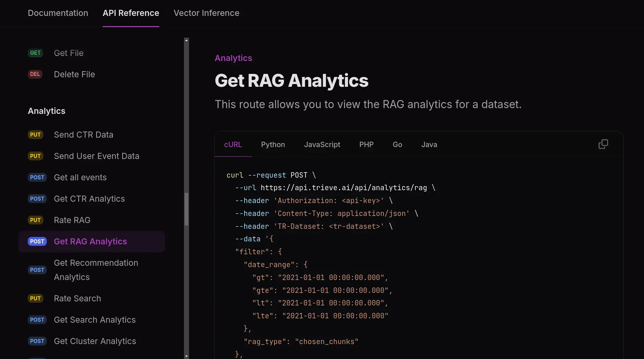Viewport: 644px width, 359px height.
Task: Open Get Search Analytics endpoint
Action: click(95, 320)
